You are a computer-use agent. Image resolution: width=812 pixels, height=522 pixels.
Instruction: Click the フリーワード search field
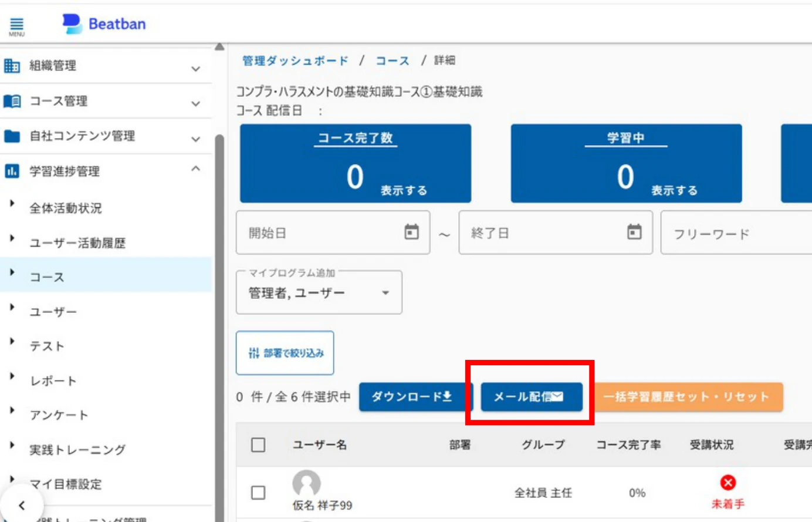click(736, 233)
